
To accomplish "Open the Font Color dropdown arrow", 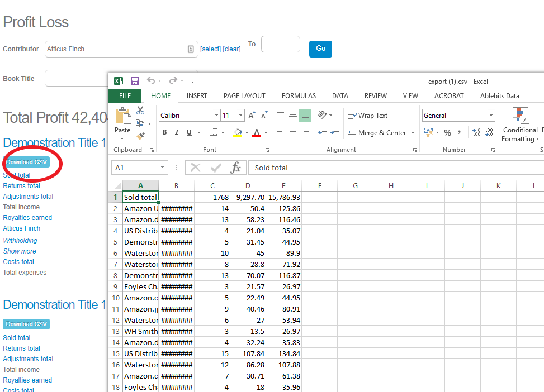I will 266,132.
